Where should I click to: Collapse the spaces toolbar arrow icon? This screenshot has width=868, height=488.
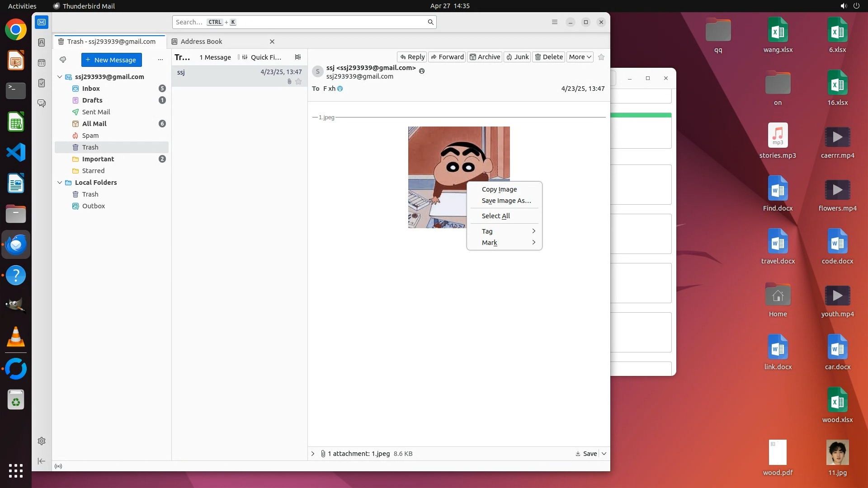pyautogui.click(x=42, y=461)
